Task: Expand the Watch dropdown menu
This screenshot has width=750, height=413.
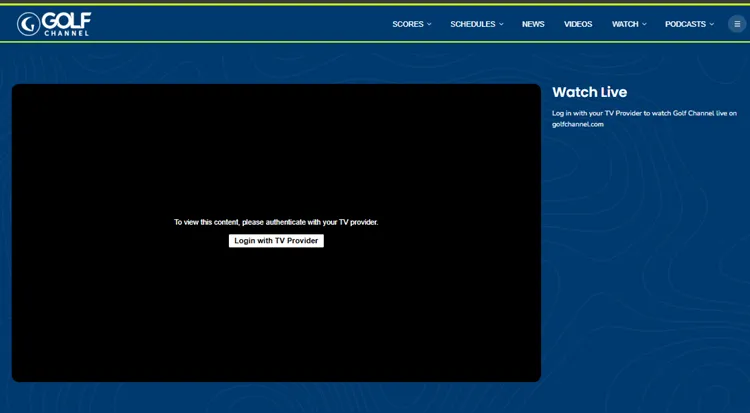Action: tap(629, 24)
